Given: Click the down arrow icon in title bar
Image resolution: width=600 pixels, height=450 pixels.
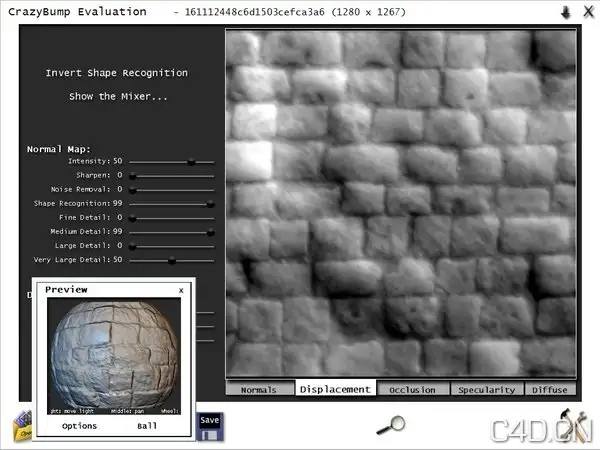Looking at the screenshot, I should coord(566,13).
